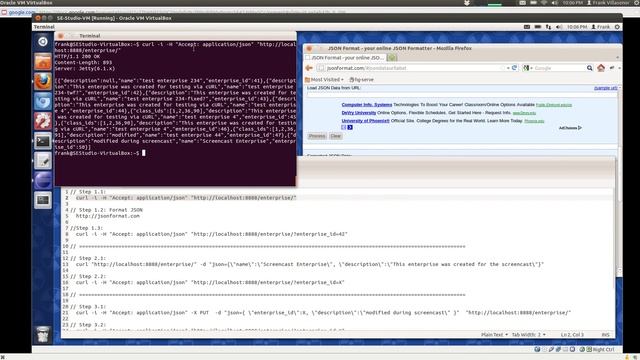Open the search engine selector dropdown in Firefox
This screenshot has height=360, width=640.
tap(527, 68)
